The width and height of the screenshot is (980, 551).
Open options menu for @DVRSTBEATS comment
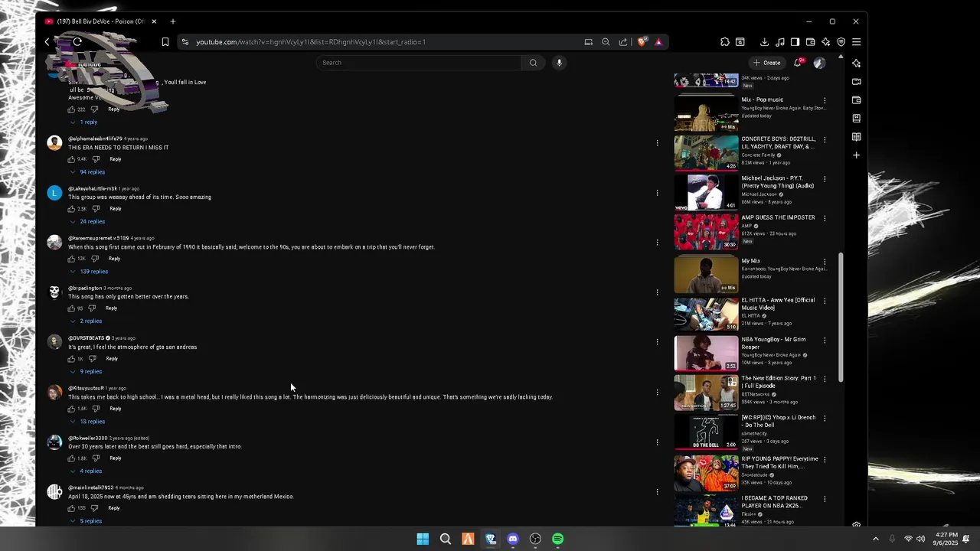click(x=657, y=342)
